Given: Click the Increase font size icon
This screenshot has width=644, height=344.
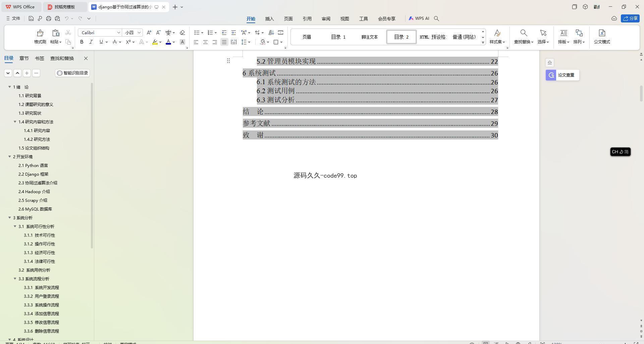Looking at the screenshot, I should point(149,33).
